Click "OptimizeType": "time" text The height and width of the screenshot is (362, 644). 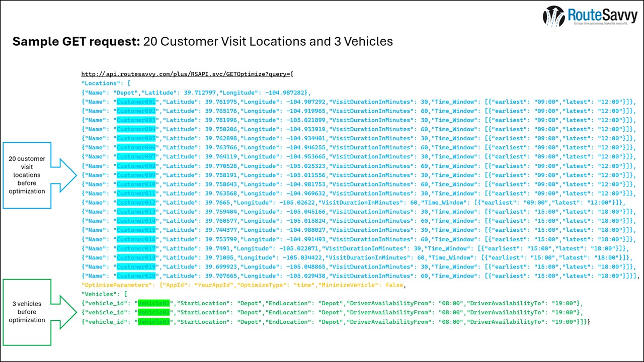click(276, 285)
